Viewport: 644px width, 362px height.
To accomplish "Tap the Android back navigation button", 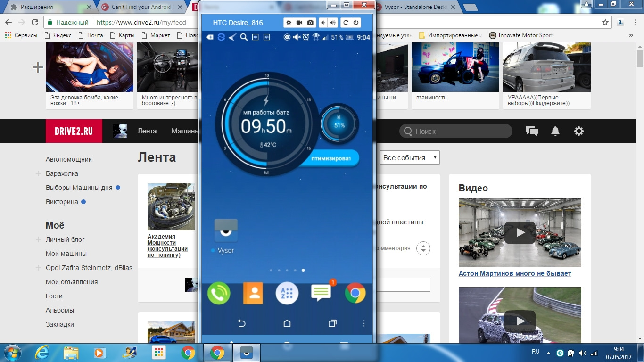I will [x=241, y=323].
